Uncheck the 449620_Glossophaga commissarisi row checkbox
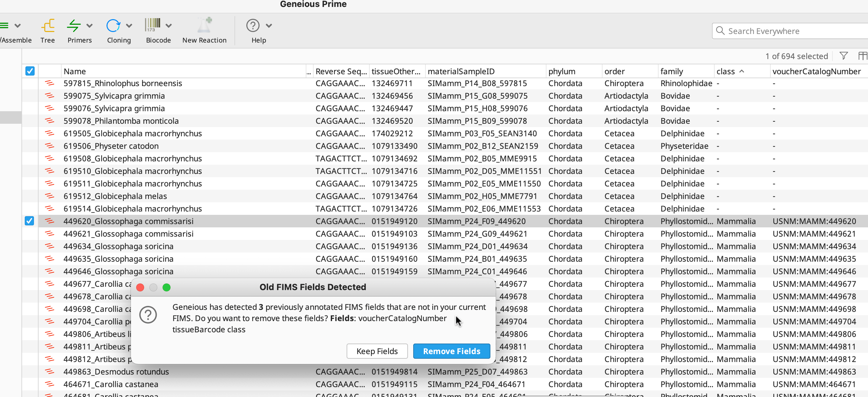This screenshot has width=868, height=397. 29,221
